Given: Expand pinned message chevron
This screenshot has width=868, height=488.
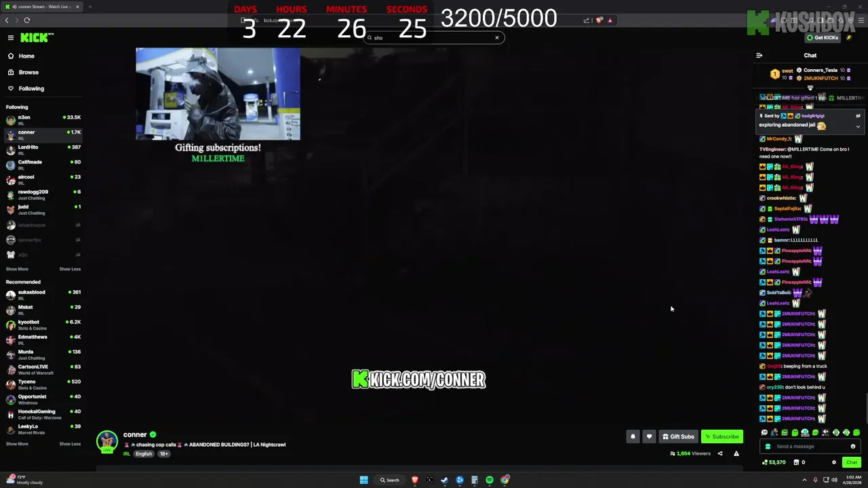Looking at the screenshot, I should (x=858, y=127).
